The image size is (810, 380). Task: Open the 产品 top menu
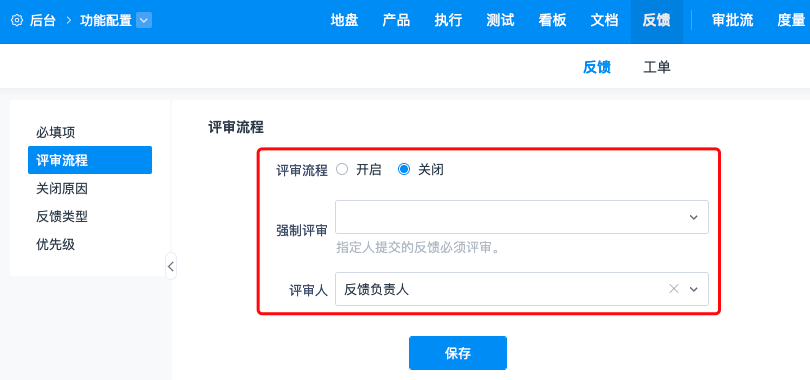click(x=396, y=21)
